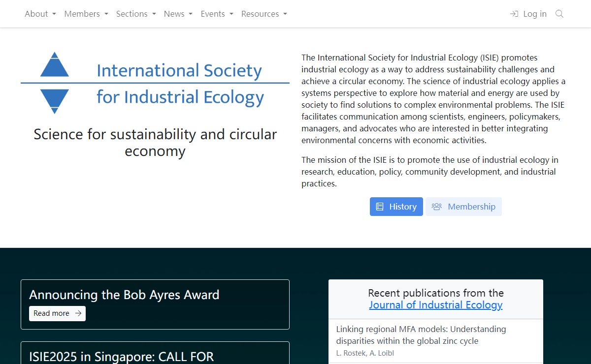Viewport: 591px width, 364px height.
Task: Open the History button
Action: point(396,207)
